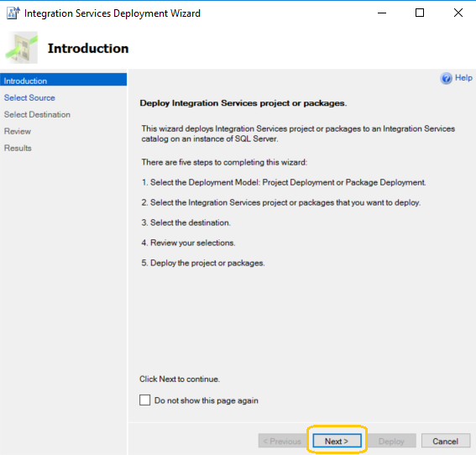
Task: Click the Next > button
Action: tap(337, 441)
